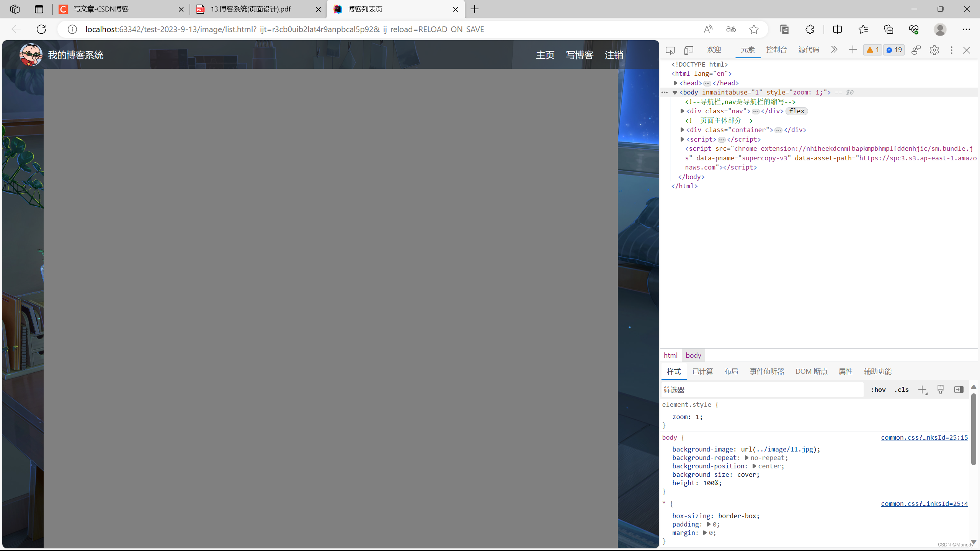Show more DevTools tabs chevron
Viewport: 980px width, 551px height.
point(834,50)
